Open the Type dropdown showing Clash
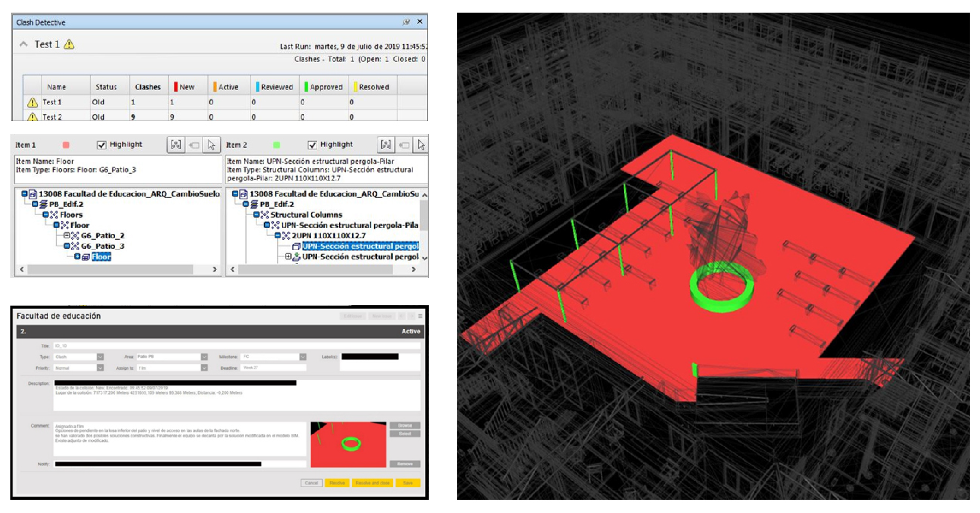Viewport: 980px width, 513px height. (x=100, y=357)
